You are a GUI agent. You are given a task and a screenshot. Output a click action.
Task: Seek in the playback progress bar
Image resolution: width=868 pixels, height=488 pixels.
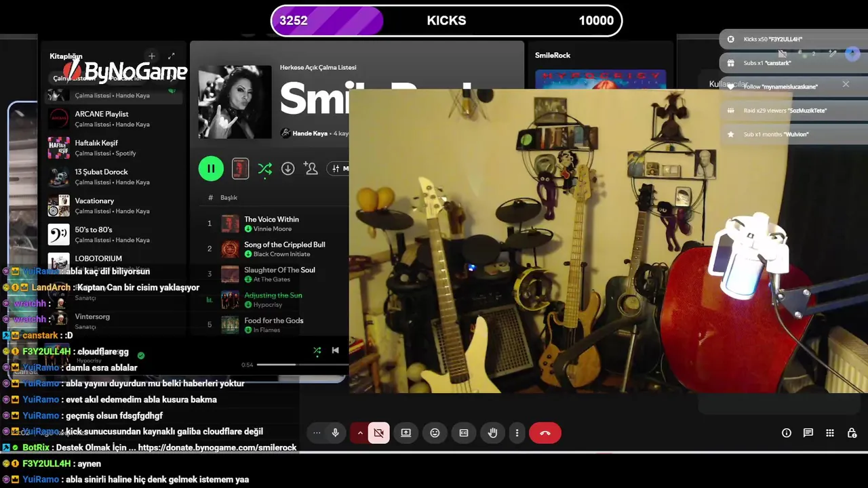[x=302, y=365]
